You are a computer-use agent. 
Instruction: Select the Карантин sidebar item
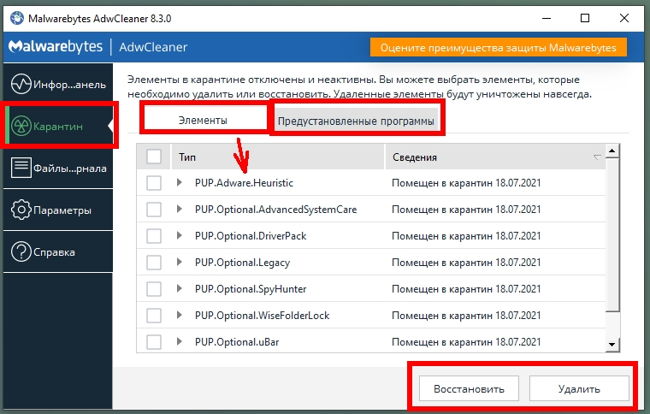click(x=58, y=126)
